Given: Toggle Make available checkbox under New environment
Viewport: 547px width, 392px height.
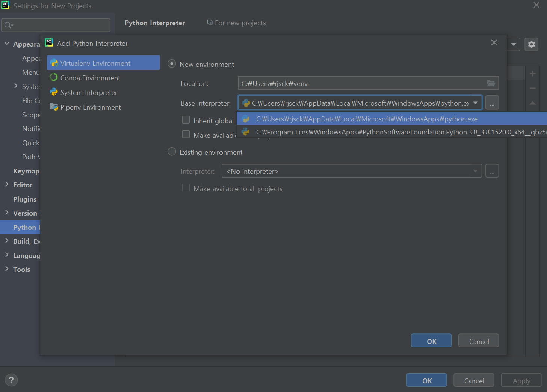Looking at the screenshot, I should coord(186,134).
